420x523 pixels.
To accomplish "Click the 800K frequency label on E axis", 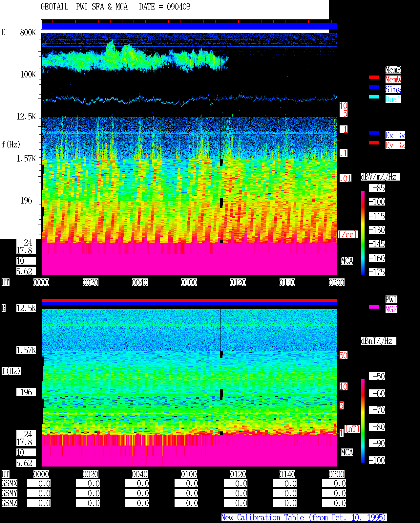I will tap(28, 32).
